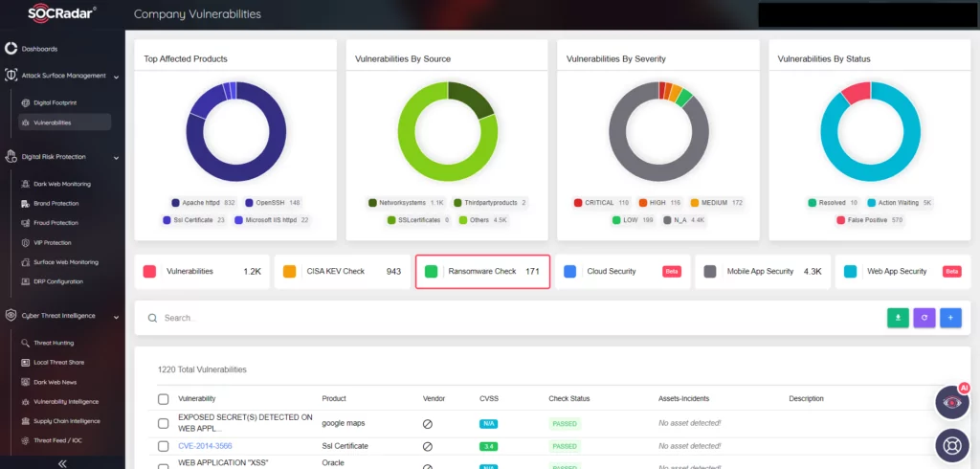Screen dimensions: 980x469
Task: Click the Cyber Threat Intelligence icon
Action: tap(11, 316)
